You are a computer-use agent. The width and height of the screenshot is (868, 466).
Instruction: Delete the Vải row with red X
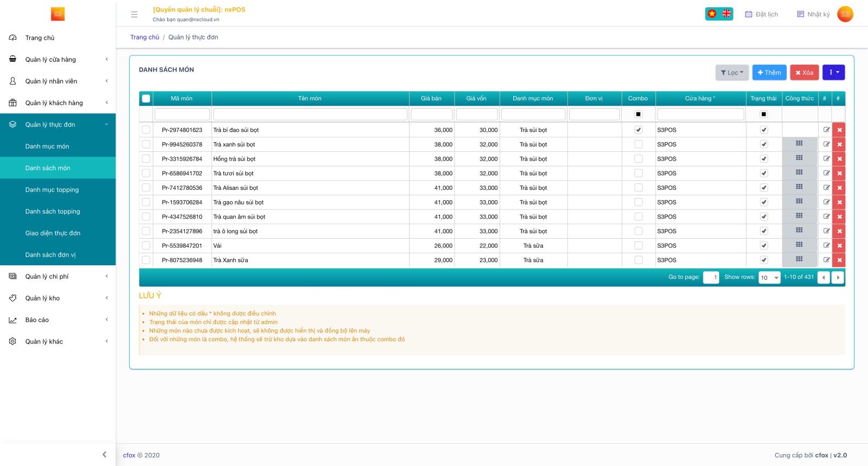[839, 246]
